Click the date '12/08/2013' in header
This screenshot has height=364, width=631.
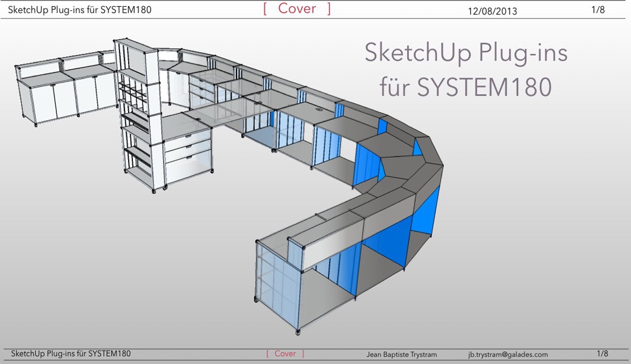point(492,11)
